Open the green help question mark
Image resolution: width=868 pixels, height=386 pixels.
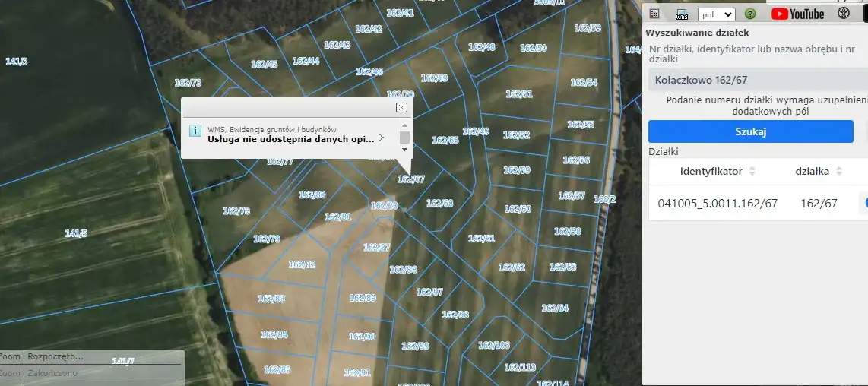tap(750, 14)
